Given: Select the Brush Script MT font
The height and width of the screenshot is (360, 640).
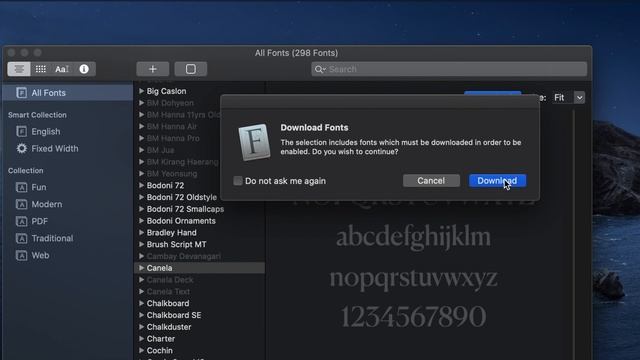Looking at the screenshot, I should tap(176, 244).
